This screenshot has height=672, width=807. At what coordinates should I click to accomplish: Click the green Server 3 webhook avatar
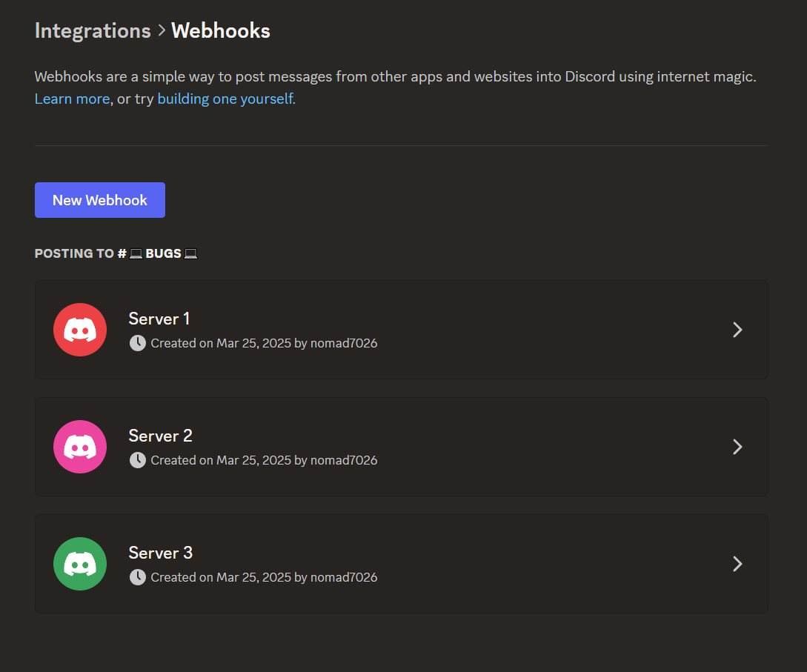click(80, 564)
